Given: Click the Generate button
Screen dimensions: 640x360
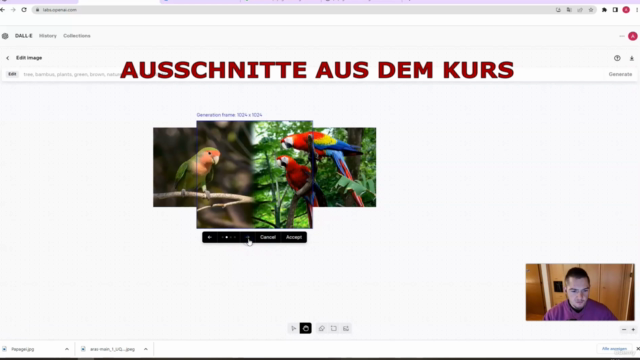Looking at the screenshot, I should pyautogui.click(x=620, y=74).
